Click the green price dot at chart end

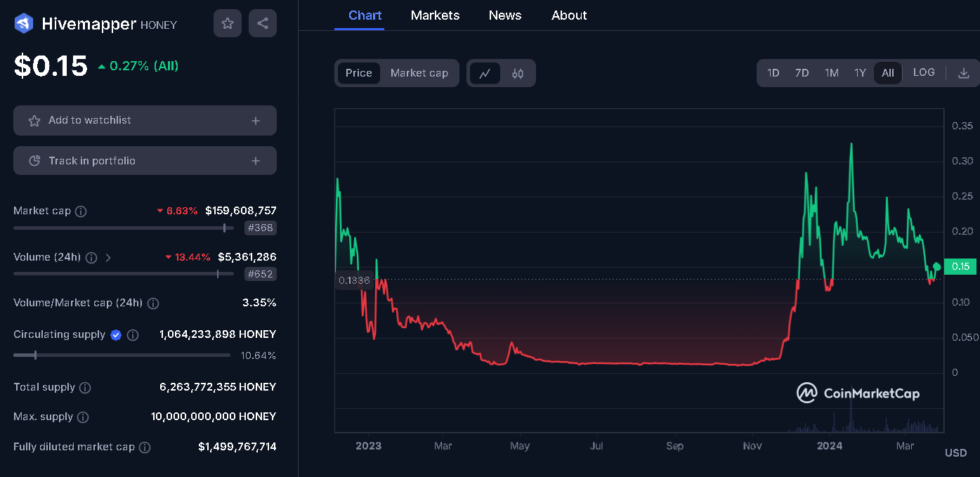(x=936, y=266)
